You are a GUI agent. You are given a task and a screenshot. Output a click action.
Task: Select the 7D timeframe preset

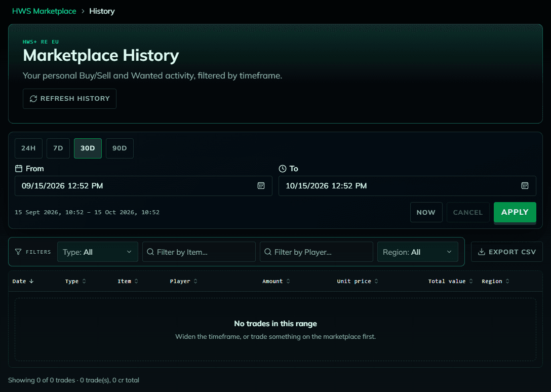coord(58,148)
